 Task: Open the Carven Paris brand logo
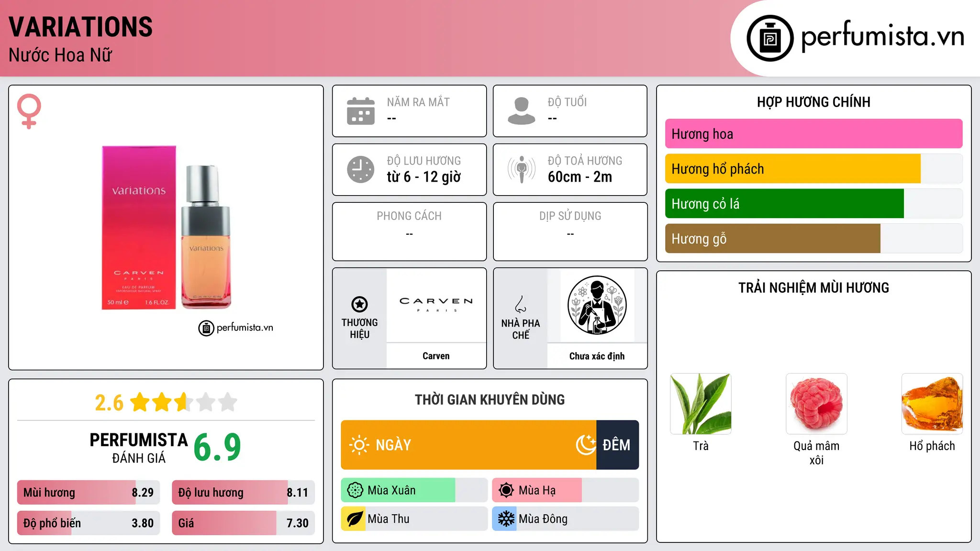(436, 304)
